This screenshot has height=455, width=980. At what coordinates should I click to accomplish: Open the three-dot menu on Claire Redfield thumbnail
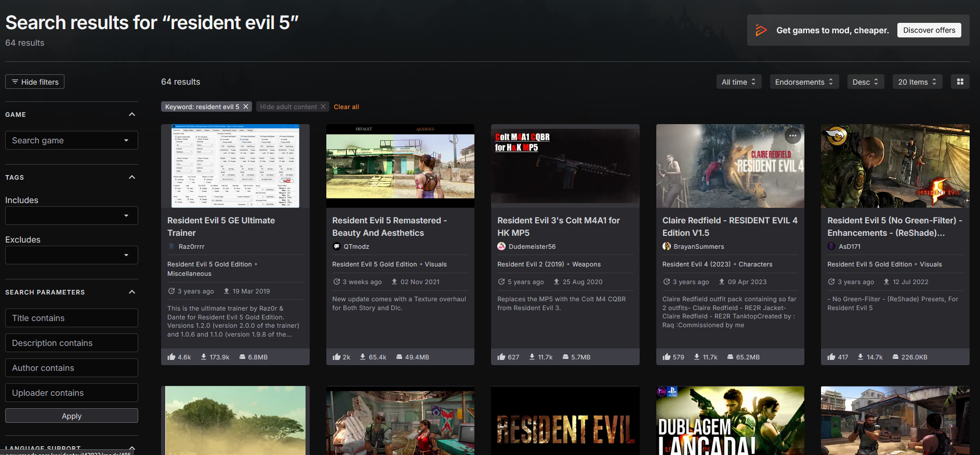[x=792, y=136]
